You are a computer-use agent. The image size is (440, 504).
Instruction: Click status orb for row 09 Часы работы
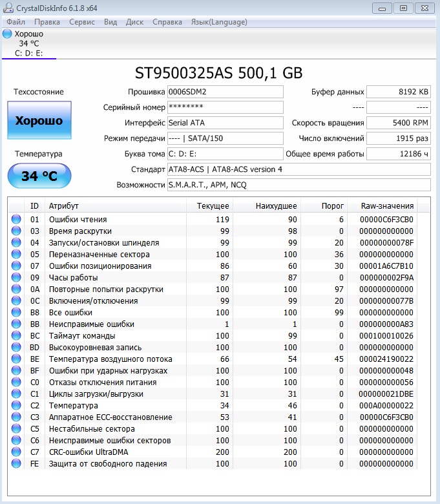pyautogui.click(x=16, y=278)
